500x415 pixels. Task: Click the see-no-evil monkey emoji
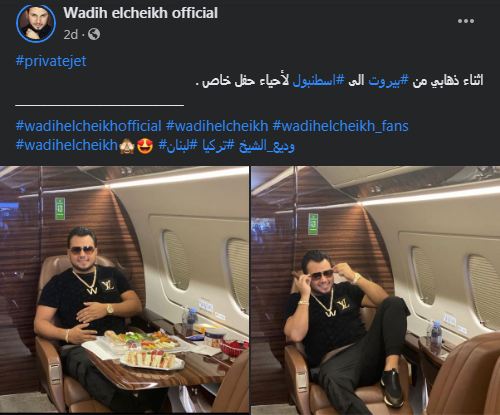coord(127,146)
